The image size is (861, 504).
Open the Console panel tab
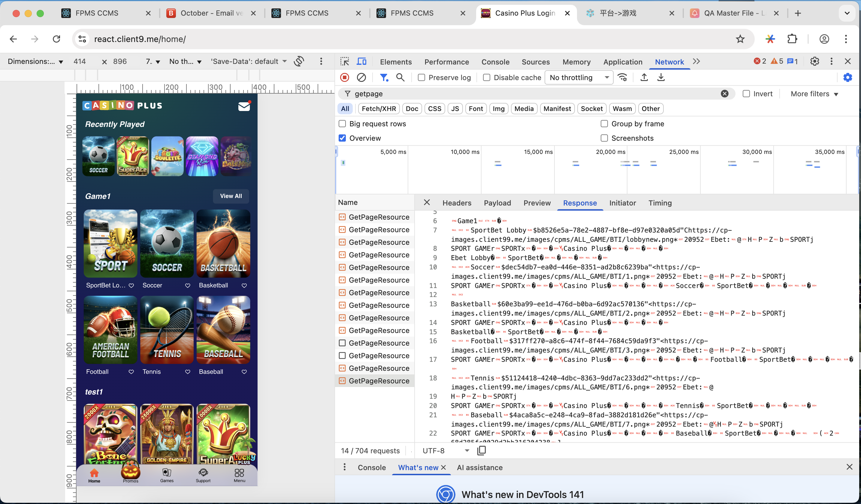point(495,62)
